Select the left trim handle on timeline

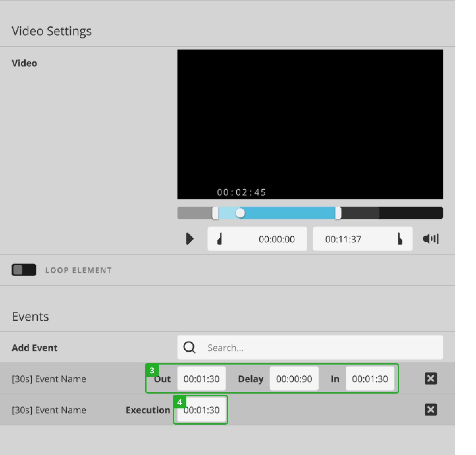215,213
